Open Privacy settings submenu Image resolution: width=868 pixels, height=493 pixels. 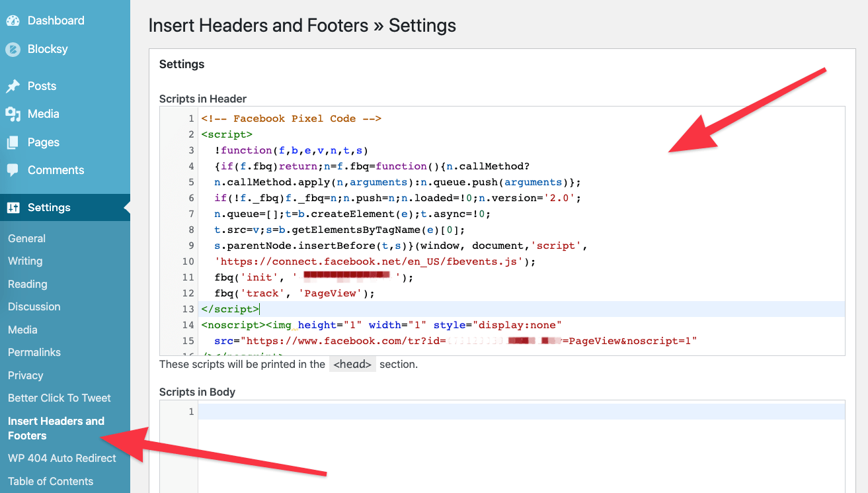coord(25,375)
